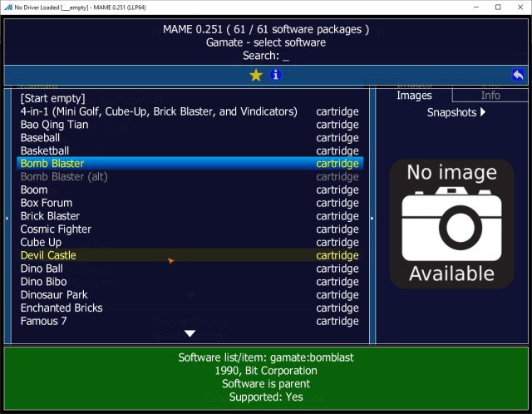Click the Supported: Yes status line
Viewport: 532px width, 414px height.
tap(266, 397)
